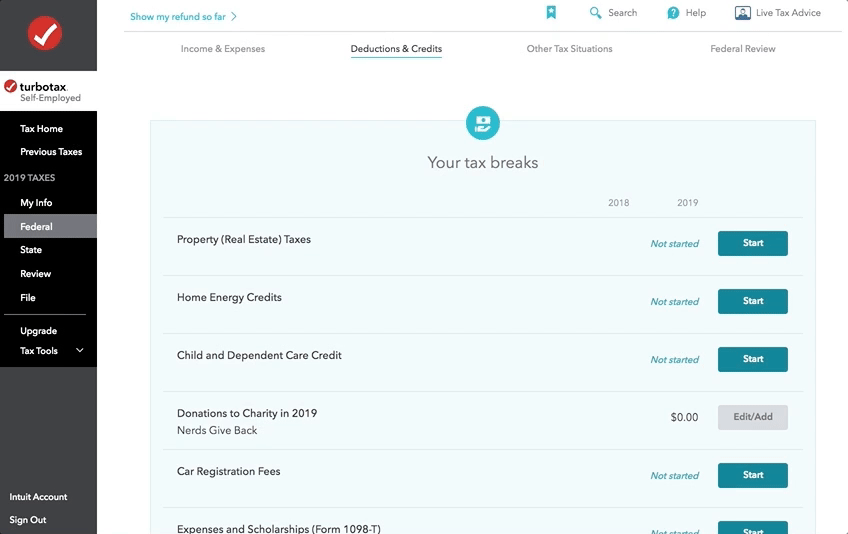Click the tax breaks circular icon

[x=483, y=123]
